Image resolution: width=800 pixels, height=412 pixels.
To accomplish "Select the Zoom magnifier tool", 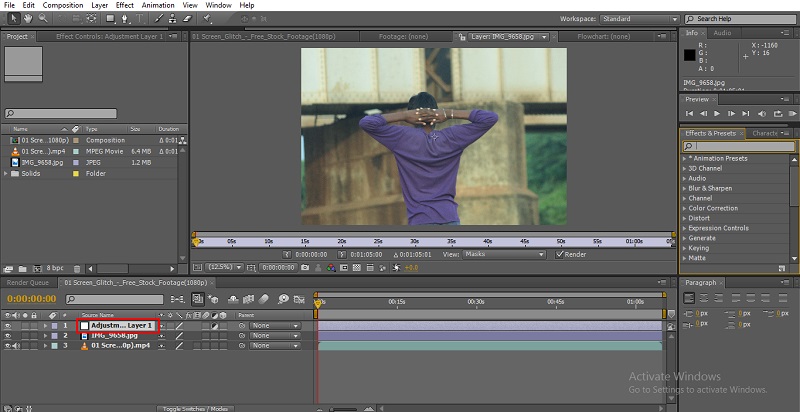I will point(43,18).
